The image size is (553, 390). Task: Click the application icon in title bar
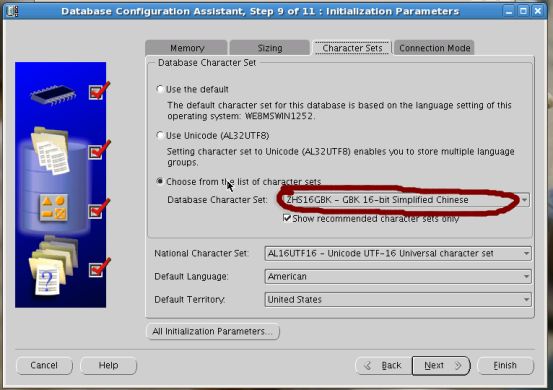click(12, 11)
